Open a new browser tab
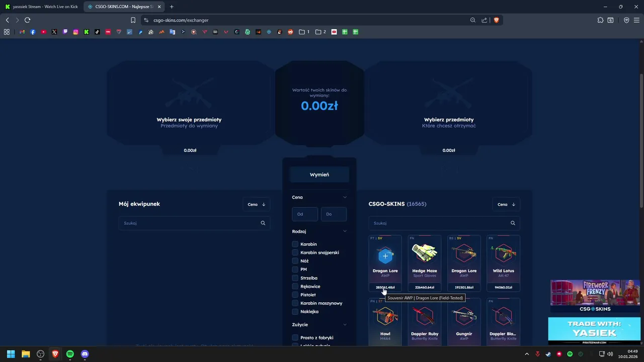Viewport: 644px width, 362px height. click(172, 7)
